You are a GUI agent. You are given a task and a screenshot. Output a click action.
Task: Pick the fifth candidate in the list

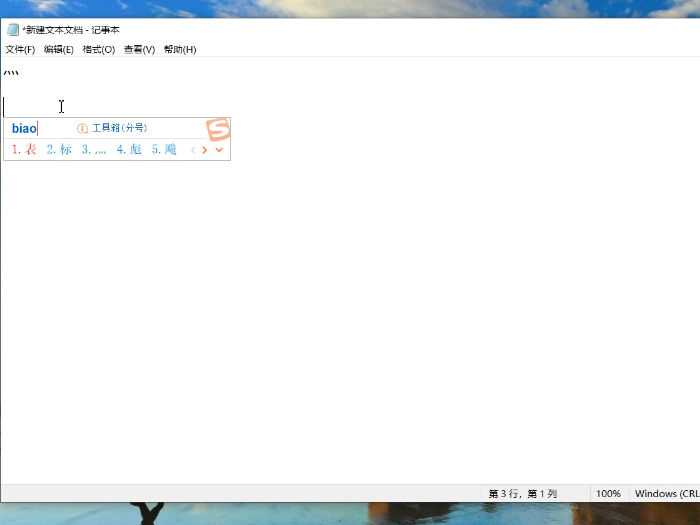164,150
